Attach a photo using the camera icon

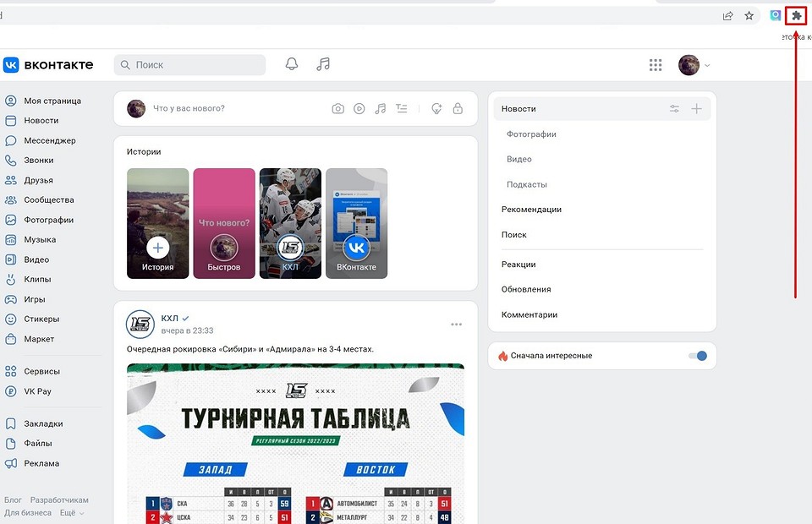click(x=338, y=109)
